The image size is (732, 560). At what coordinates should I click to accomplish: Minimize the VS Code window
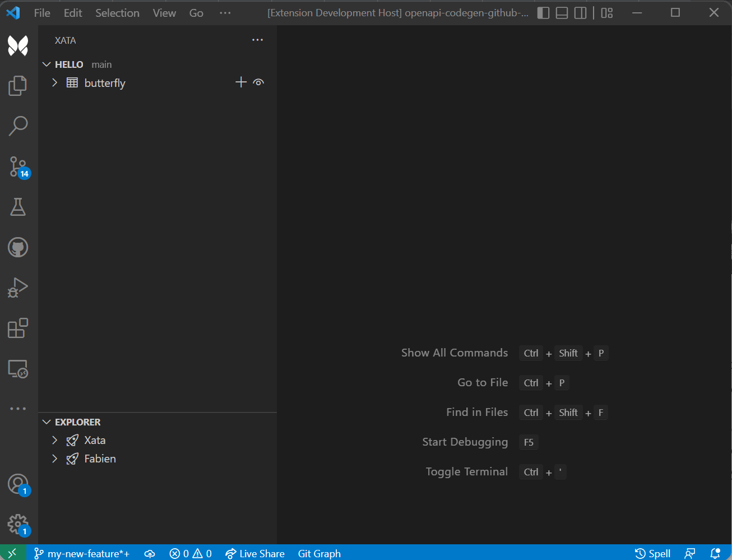point(637,12)
